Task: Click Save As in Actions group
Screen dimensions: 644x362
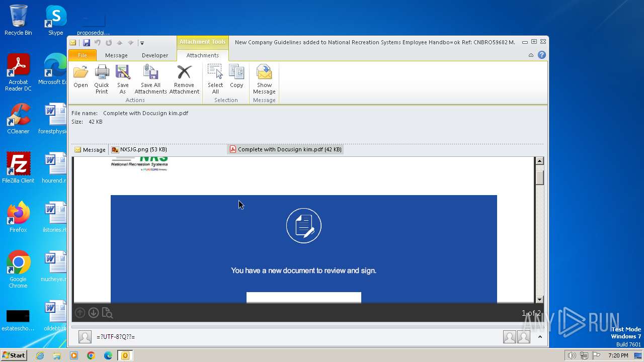Action: (x=123, y=79)
